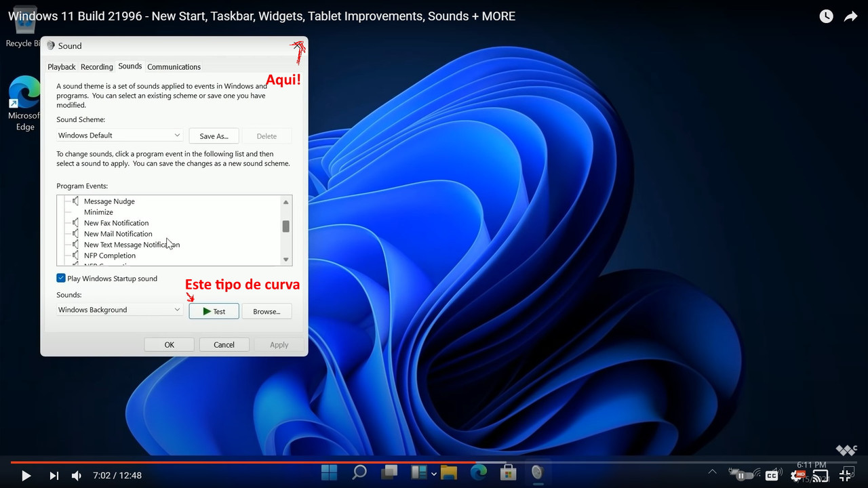Skip to the next video
Screen dimensions: 868x488
tap(54, 476)
